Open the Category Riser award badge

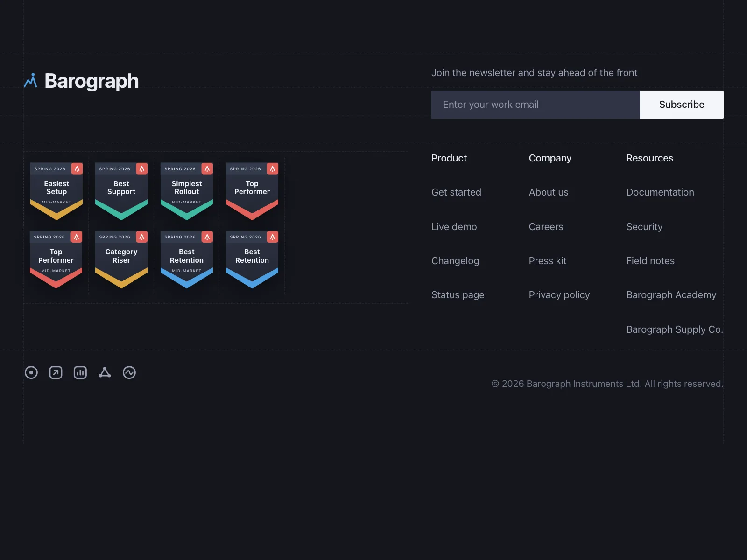coord(121,259)
